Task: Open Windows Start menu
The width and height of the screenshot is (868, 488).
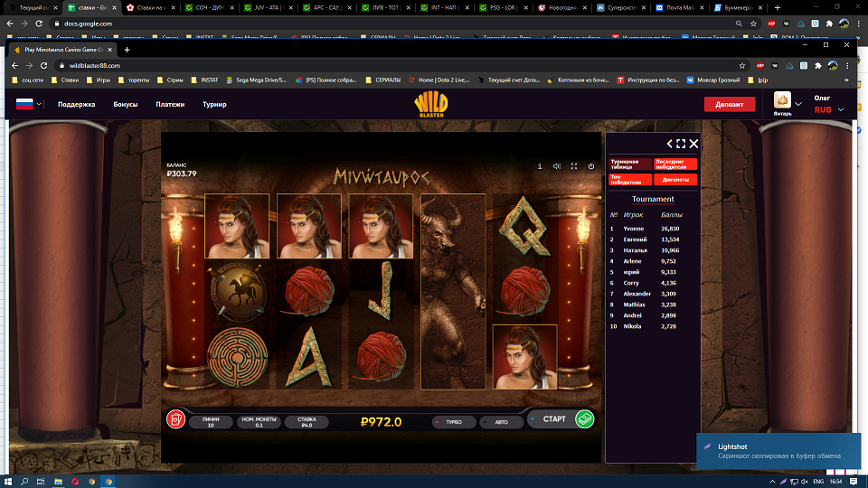Action: pyautogui.click(x=8, y=482)
